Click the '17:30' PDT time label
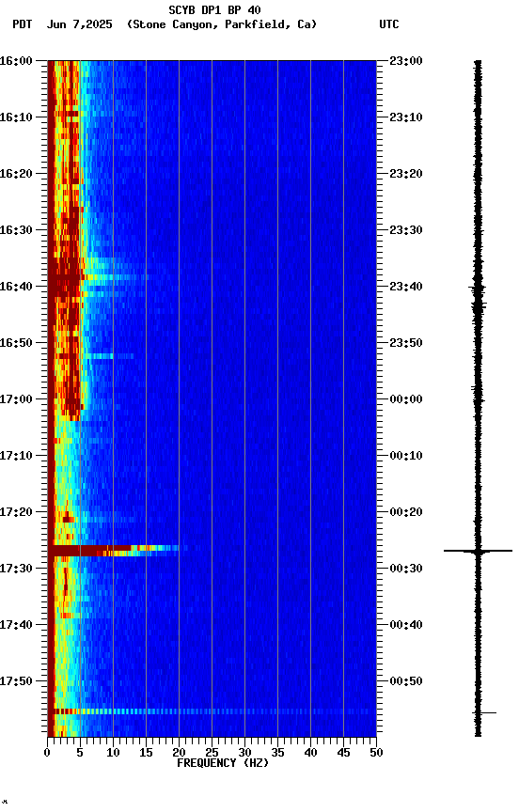The height and width of the screenshot is (812, 519). (16, 570)
